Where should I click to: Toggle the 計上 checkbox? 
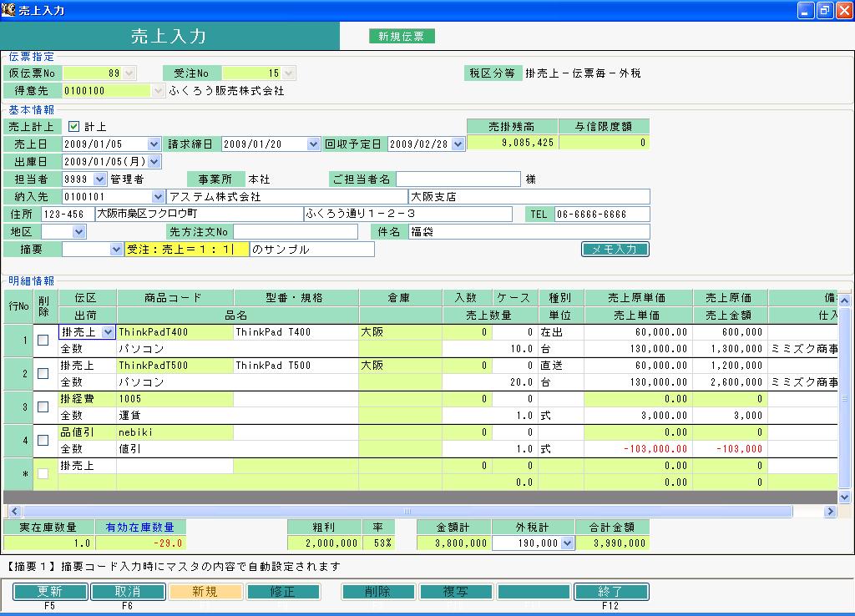pyautogui.click(x=73, y=127)
